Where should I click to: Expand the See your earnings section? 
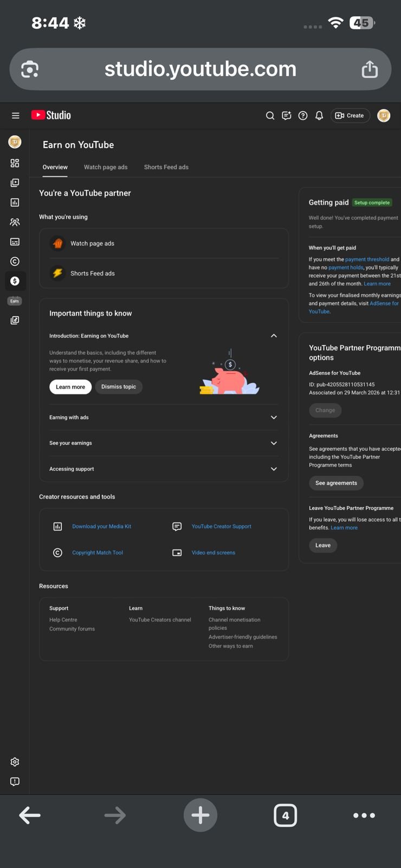(274, 443)
